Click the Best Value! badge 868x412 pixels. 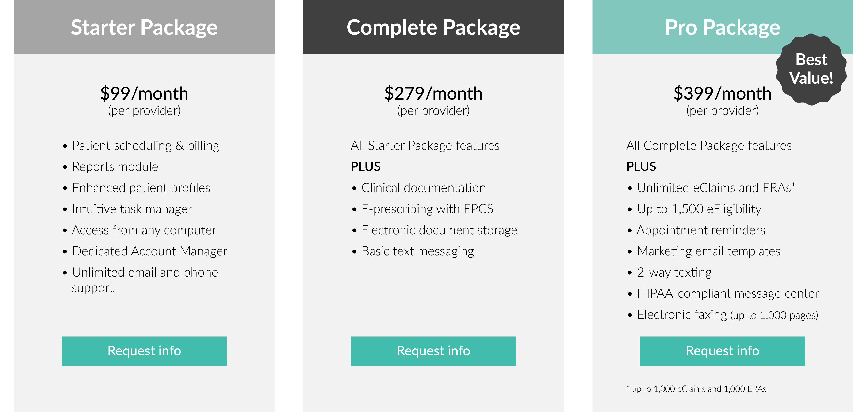click(x=811, y=69)
